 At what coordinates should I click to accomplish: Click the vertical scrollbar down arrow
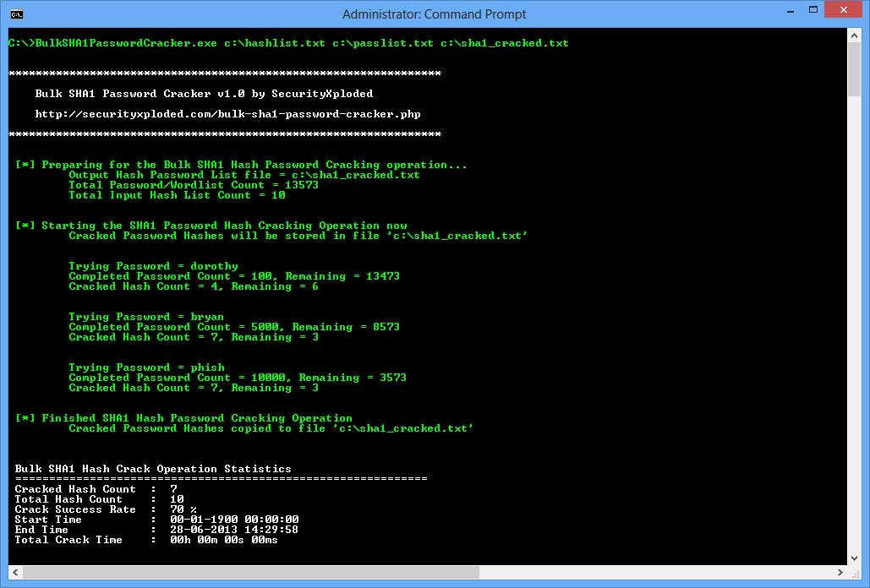[855, 558]
